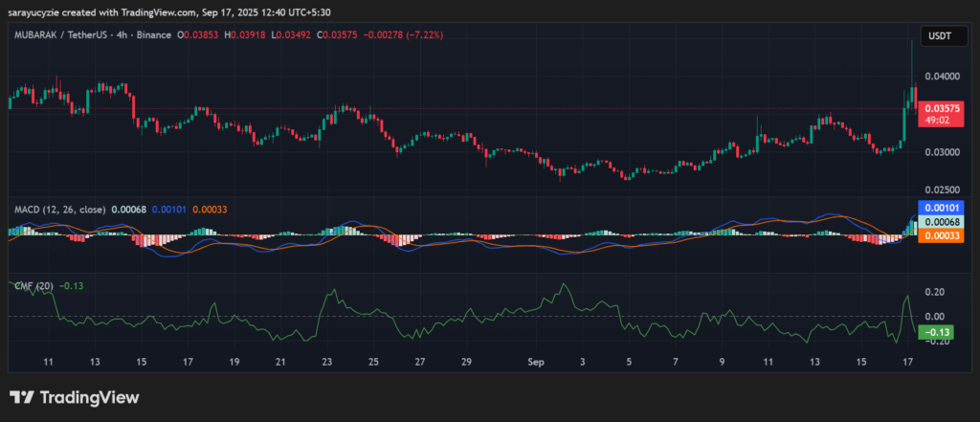980x422 pixels.
Task: Click the date label 11 on time axis
Action: (x=48, y=362)
